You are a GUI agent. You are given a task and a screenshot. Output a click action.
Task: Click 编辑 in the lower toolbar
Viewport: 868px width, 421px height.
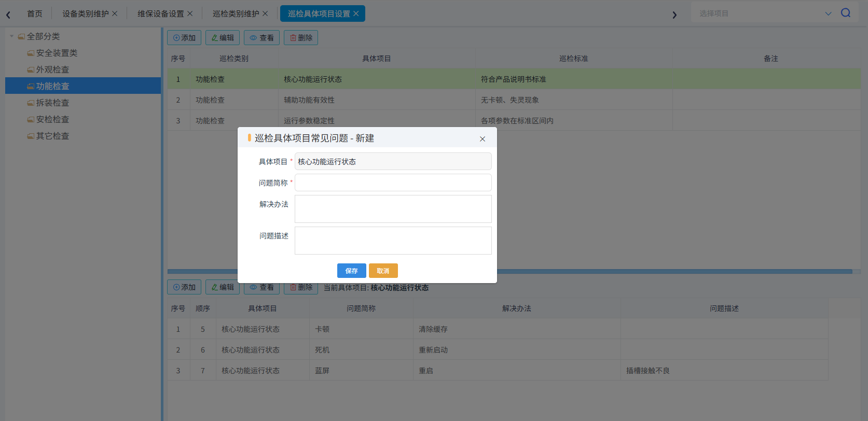(223, 287)
